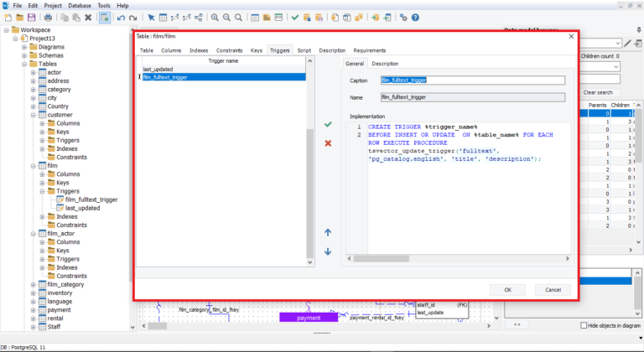This screenshot has width=644, height=352.
Task: Expand the Diagrams folder node
Action: coord(24,47)
